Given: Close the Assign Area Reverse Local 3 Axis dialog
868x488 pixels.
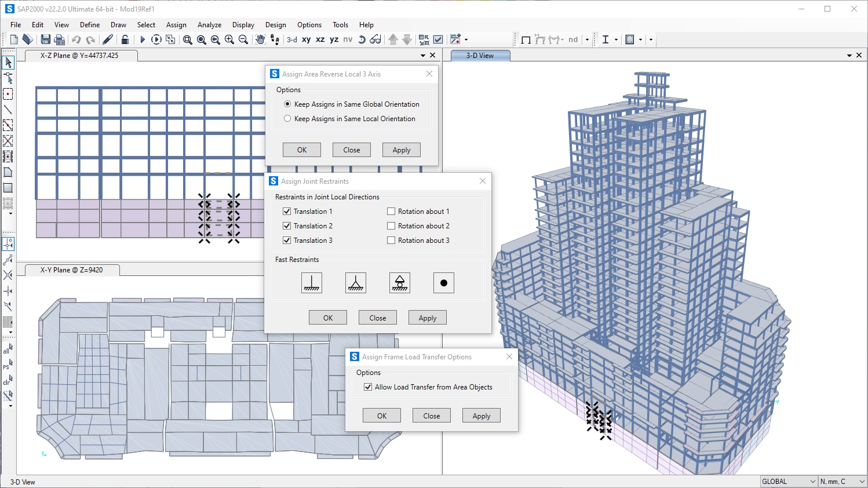Looking at the screenshot, I should (x=429, y=74).
